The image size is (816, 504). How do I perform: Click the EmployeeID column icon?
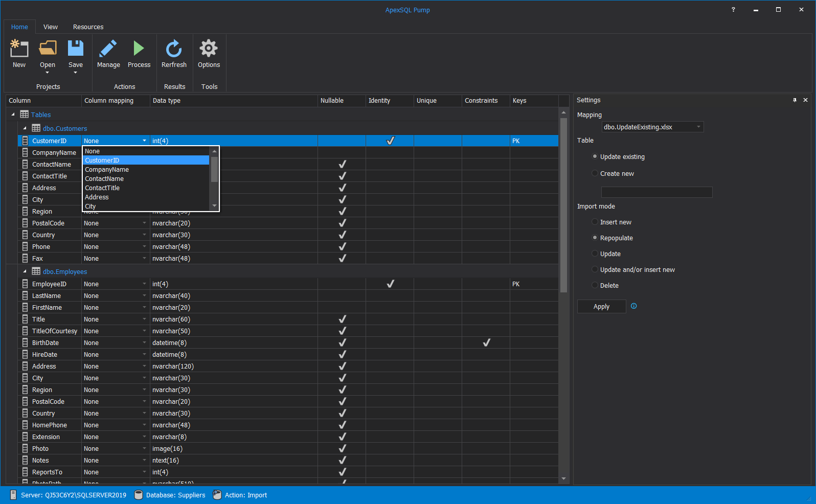click(x=25, y=284)
